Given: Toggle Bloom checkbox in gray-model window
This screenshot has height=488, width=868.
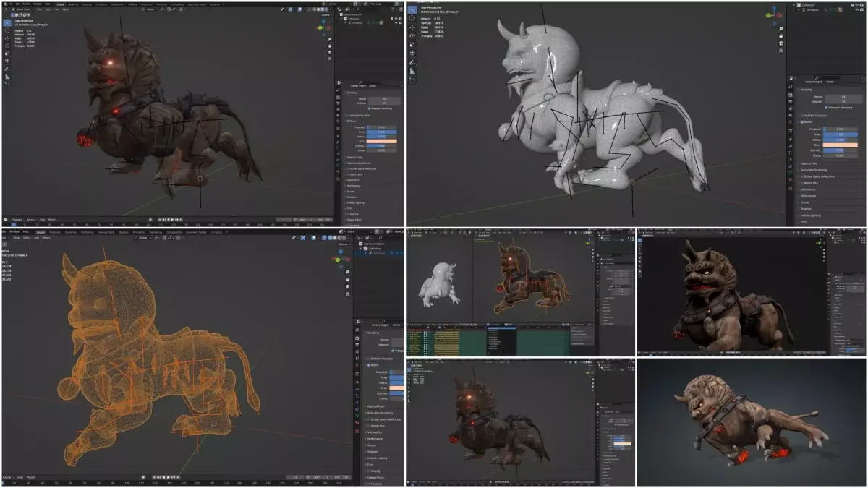Looking at the screenshot, I should [801, 122].
